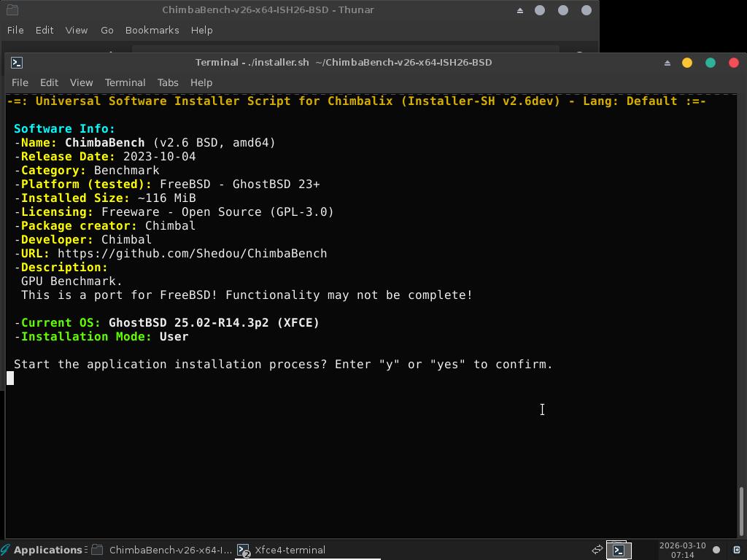Click the roll-up arrow in the Thunar title bar

pyautogui.click(x=519, y=10)
